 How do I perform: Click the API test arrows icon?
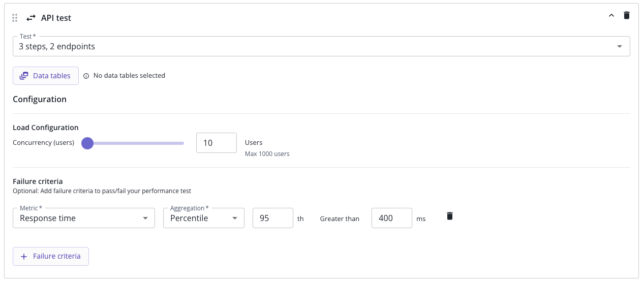(x=31, y=18)
